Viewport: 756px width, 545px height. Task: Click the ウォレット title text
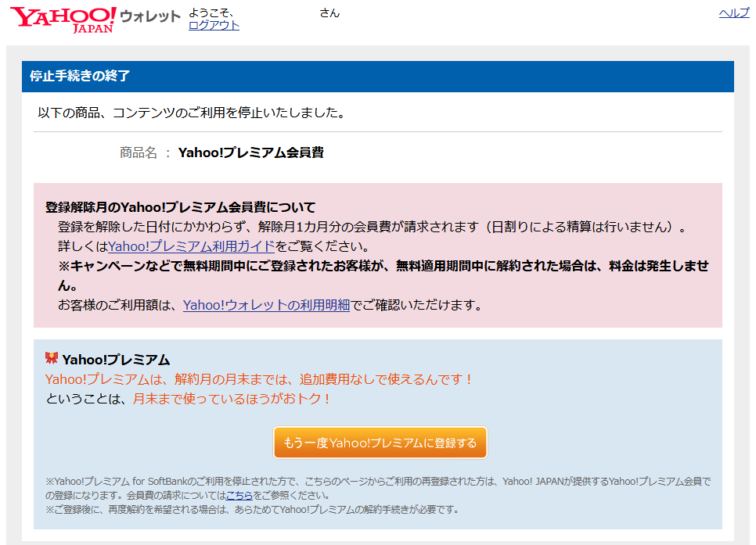(150, 16)
